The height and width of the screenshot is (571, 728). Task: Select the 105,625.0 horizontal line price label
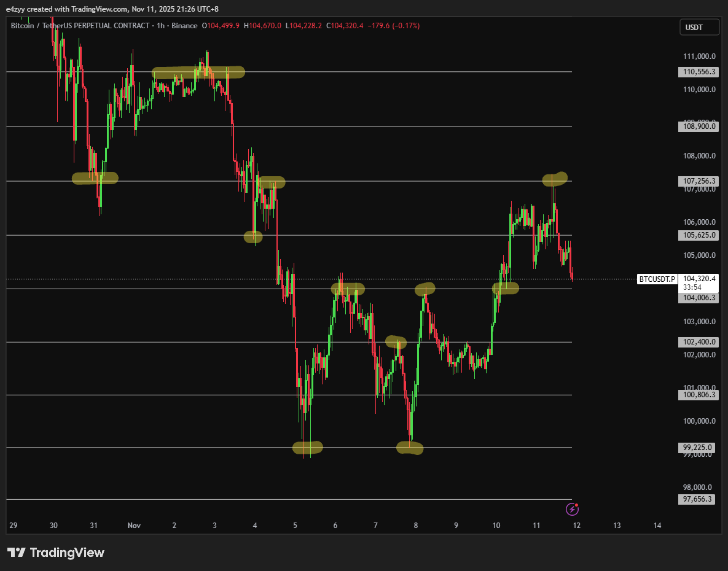[x=699, y=235]
